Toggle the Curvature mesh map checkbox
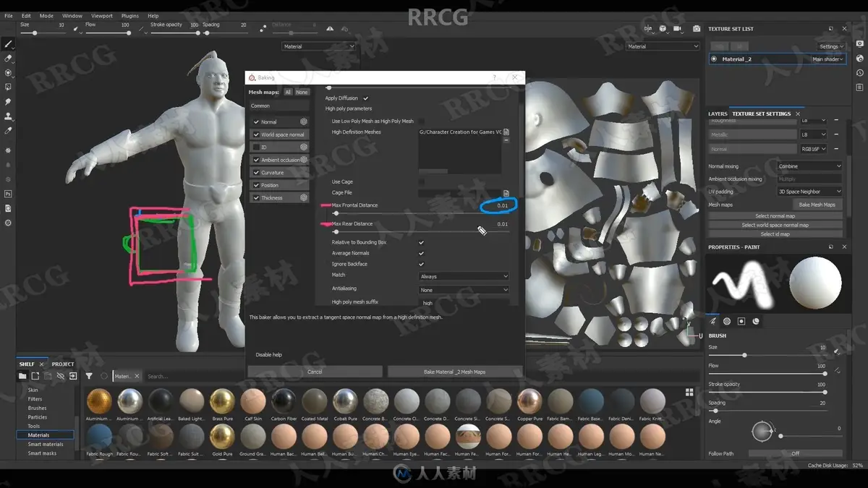This screenshot has width=868, height=488. pyautogui.click(x=256, y=172)
